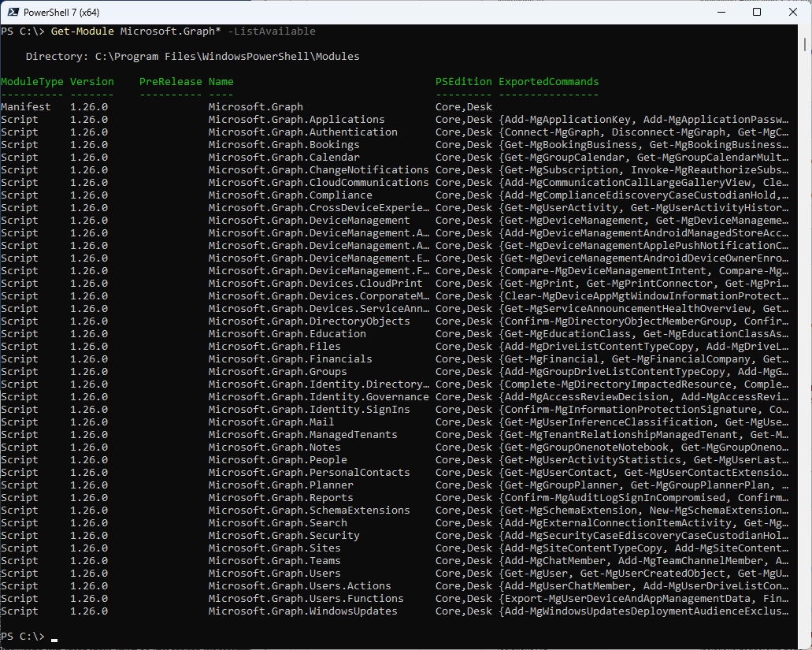The height and width of the screenshot is (650, 812).
Task: Select Microsoft.Graph.Compliance module name
Action: [x=291, y=195]
